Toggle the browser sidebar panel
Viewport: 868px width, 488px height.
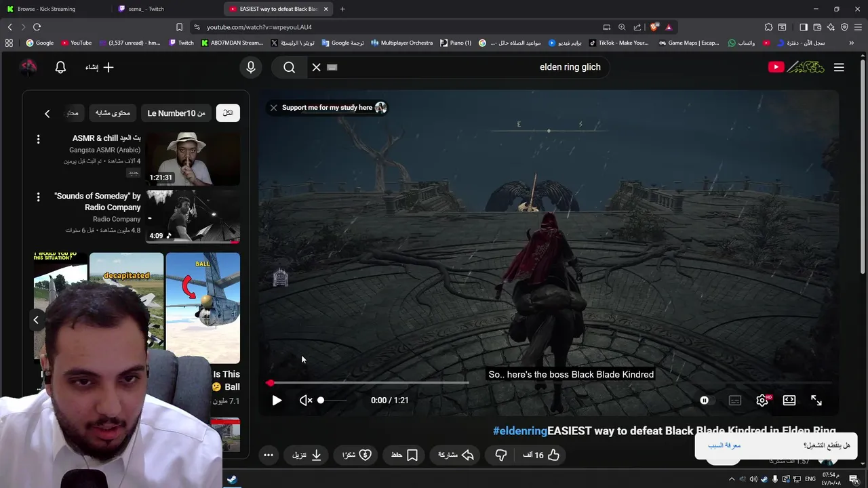[x=804, y=27]
